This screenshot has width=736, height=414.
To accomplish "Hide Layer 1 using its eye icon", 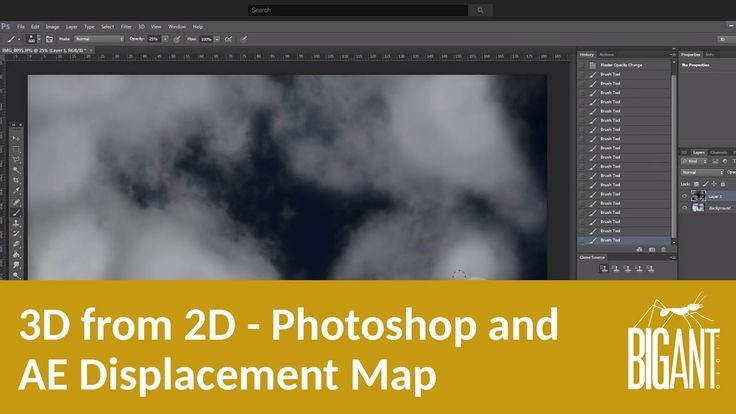I will (x=684, y=196).
